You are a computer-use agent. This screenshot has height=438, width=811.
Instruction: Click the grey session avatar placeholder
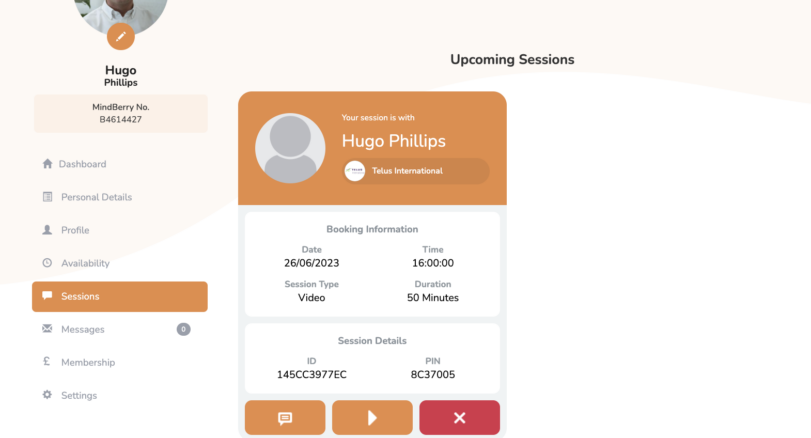pos(290,148)
